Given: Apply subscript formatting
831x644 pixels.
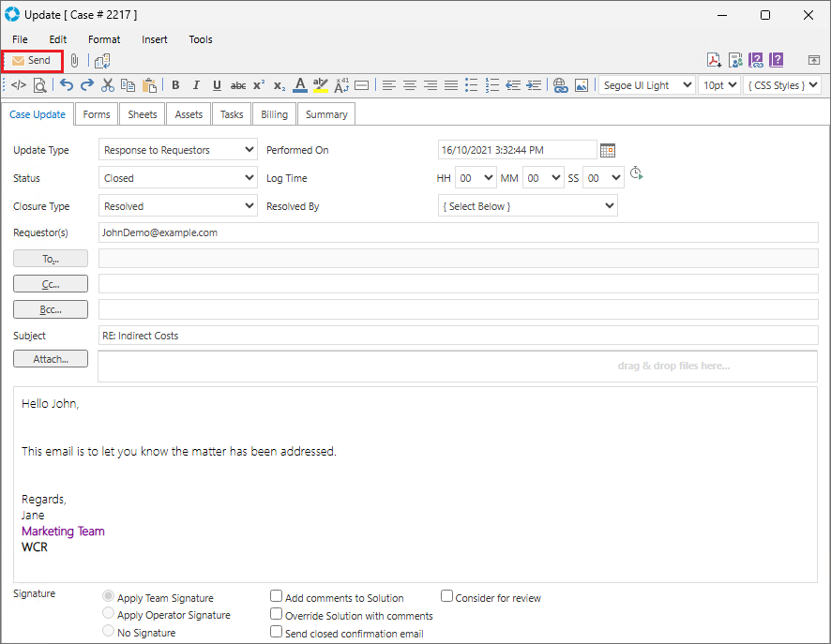Looking at the screenshot, I should click(x=280, y=86).
